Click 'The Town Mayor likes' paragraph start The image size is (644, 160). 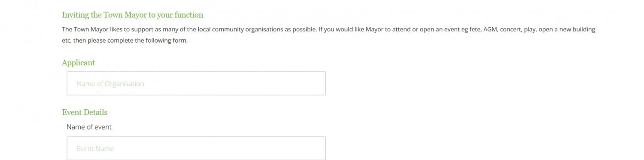click(91, 30)
